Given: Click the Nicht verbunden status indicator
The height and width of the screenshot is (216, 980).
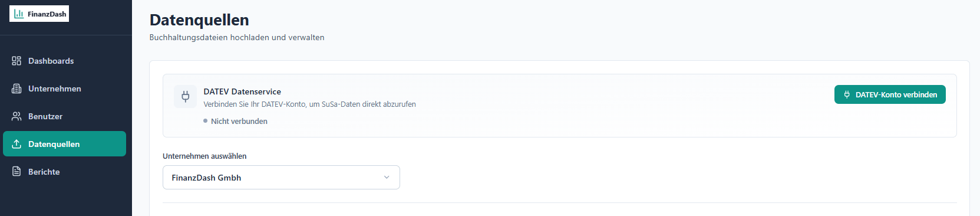Looking at the screenshot, I should tap(235, 121).
